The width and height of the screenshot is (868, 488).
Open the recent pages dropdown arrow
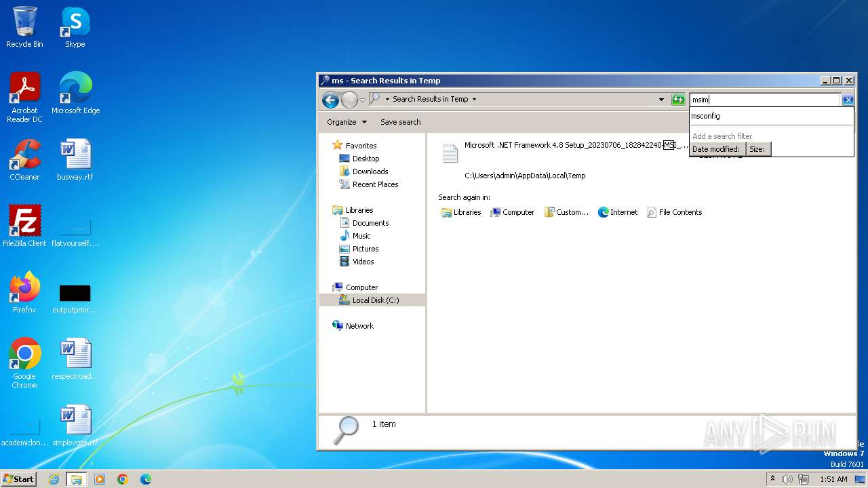362,100
